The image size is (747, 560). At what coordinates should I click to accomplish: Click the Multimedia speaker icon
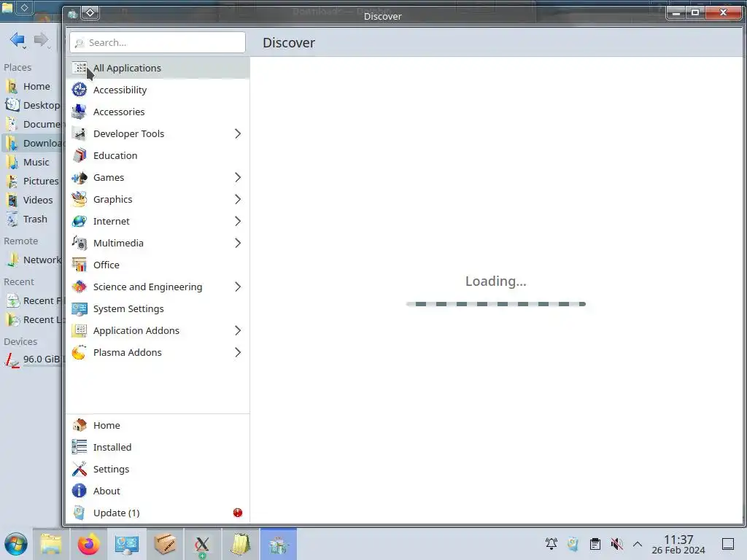click(79, 244)
